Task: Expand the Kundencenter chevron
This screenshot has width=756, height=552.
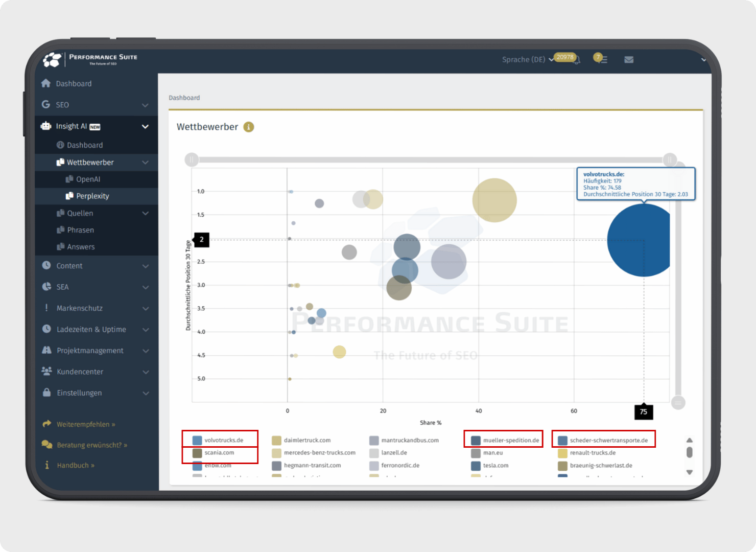Action: coord(146,372)
